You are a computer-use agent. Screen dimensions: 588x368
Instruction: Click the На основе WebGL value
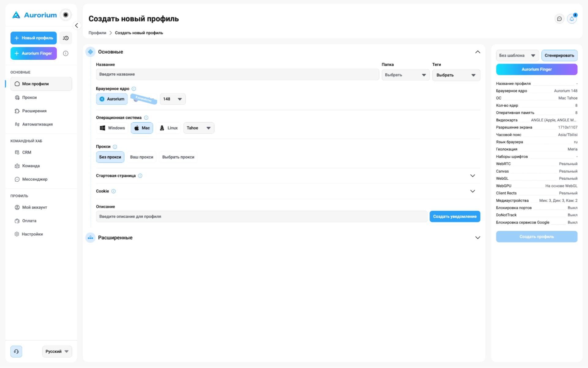click(561, 186)
